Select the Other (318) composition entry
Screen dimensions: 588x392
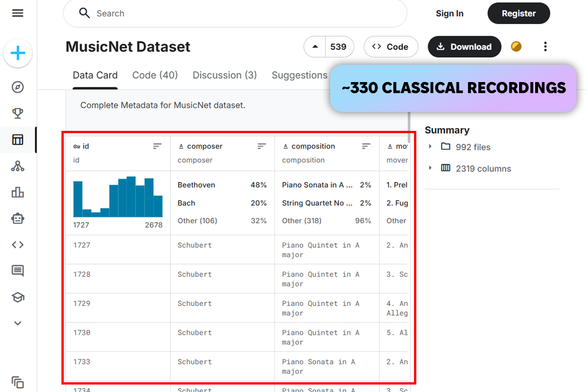coord(326,221)
